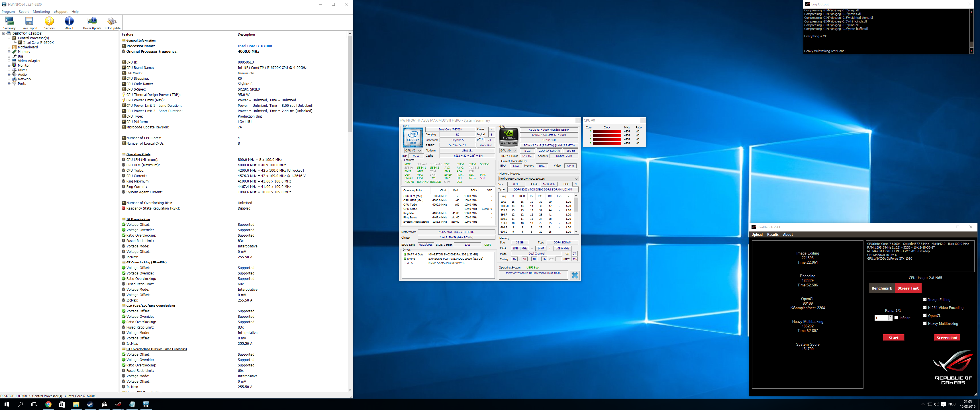Click the Log Output window scrollbar

pyautogui.click(x=971, y=31)
